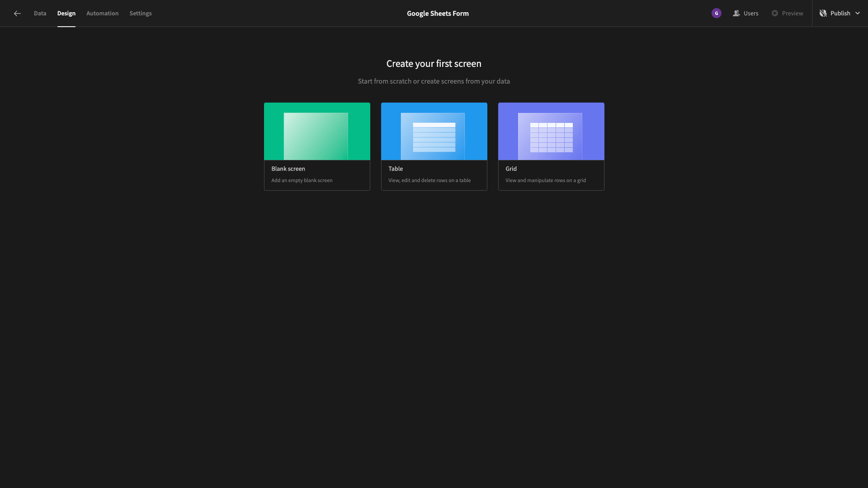Image resolution: width=868 pixels, height=488 pixels.
Task: Select the blue Table preview graphic
Action: tap(434, 131)
